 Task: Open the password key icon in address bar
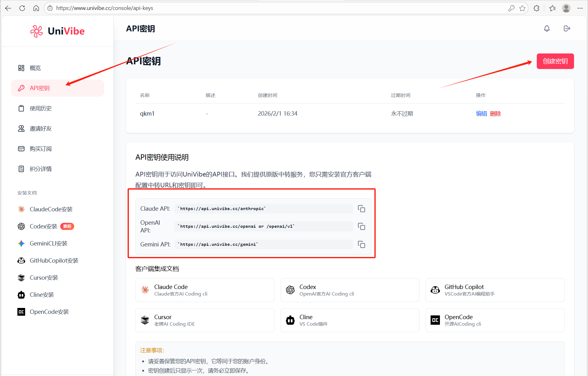coord(511,8)
